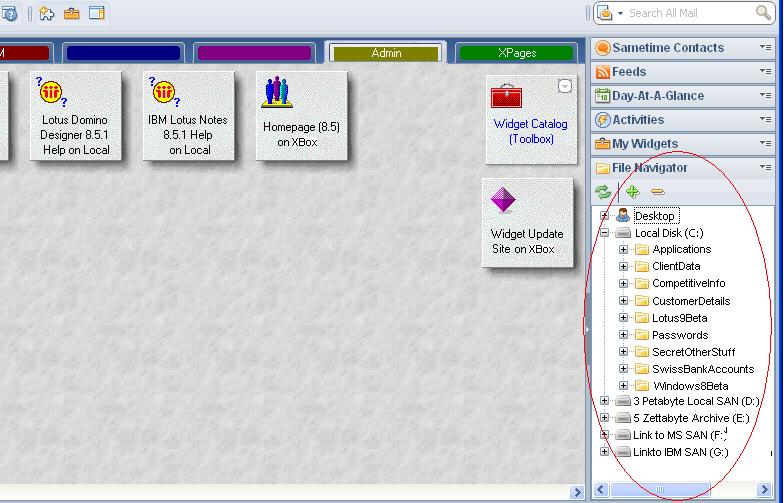Viewport: 784px width, 503px height.
Task: Click the workspace scroll right arrow
Action: pyautogui.click(x=577, y=492)
